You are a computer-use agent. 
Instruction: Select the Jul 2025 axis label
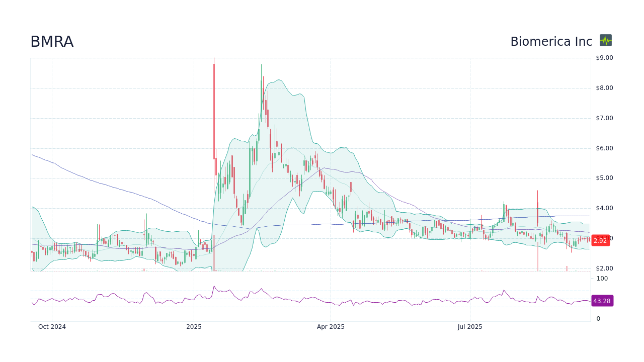pos(470,326)
